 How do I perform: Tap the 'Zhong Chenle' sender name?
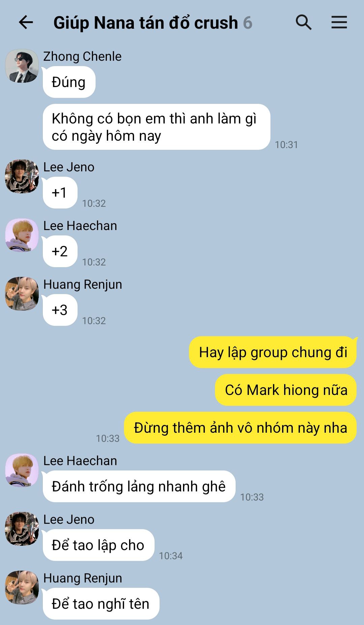click(x=82, y=56)
